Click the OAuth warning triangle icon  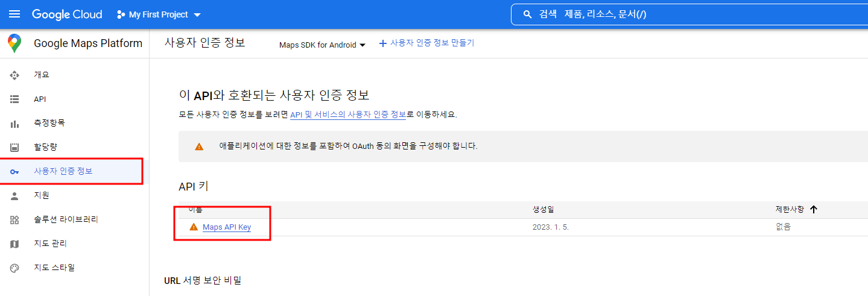[199, 146]
